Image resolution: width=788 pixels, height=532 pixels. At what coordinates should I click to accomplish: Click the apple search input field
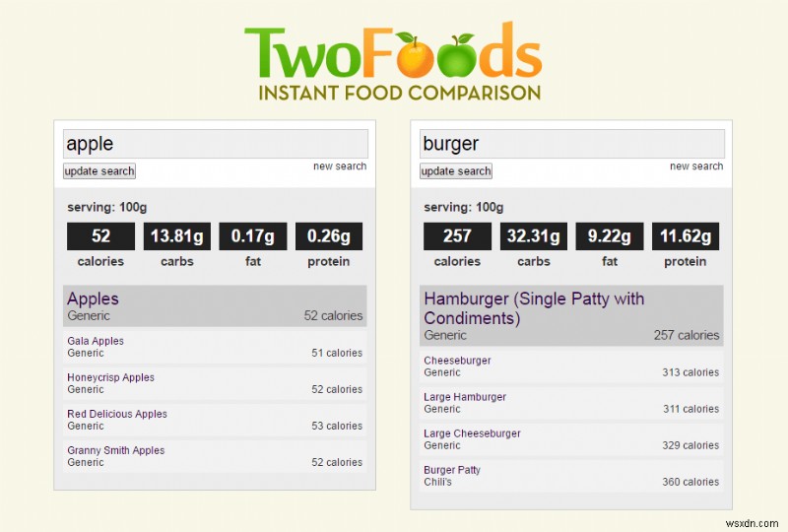pos(215,144)
